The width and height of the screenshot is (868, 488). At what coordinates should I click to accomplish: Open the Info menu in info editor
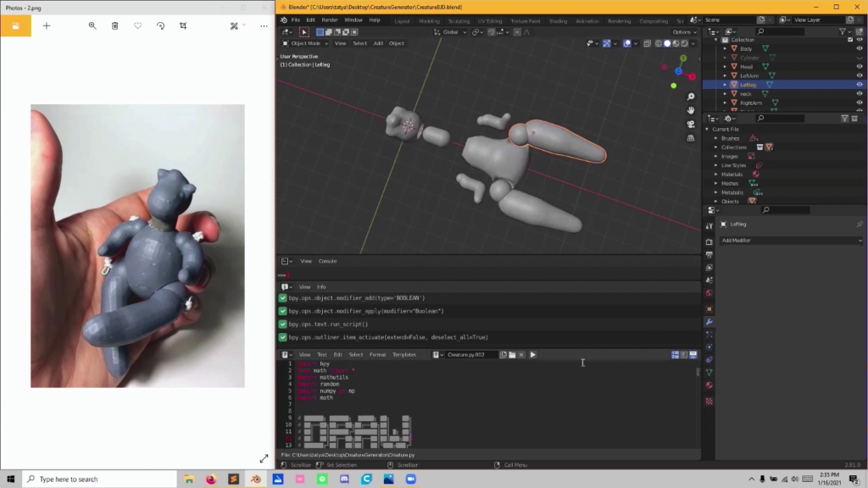click(x=321, y=287)
